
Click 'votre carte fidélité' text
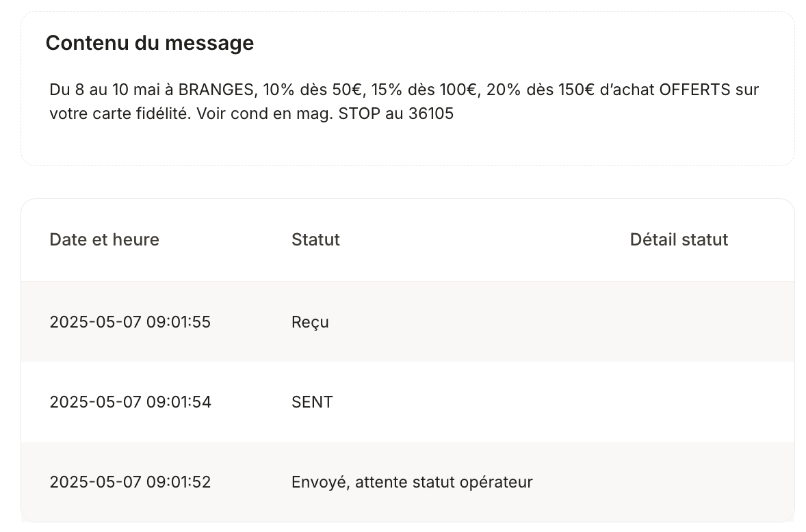[x=120, y=114]
